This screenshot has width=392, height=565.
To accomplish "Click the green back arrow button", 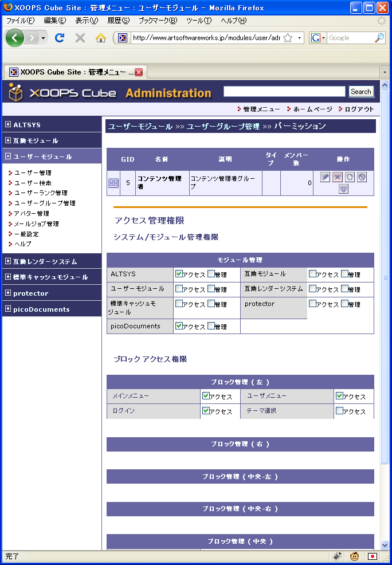I will pyautogui.click(x=15, y=38).
